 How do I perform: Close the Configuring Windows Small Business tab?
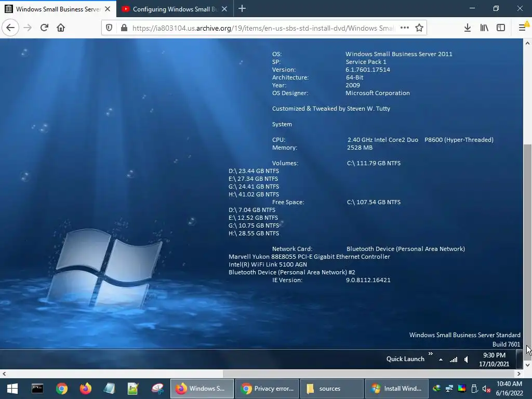point(224,9)
